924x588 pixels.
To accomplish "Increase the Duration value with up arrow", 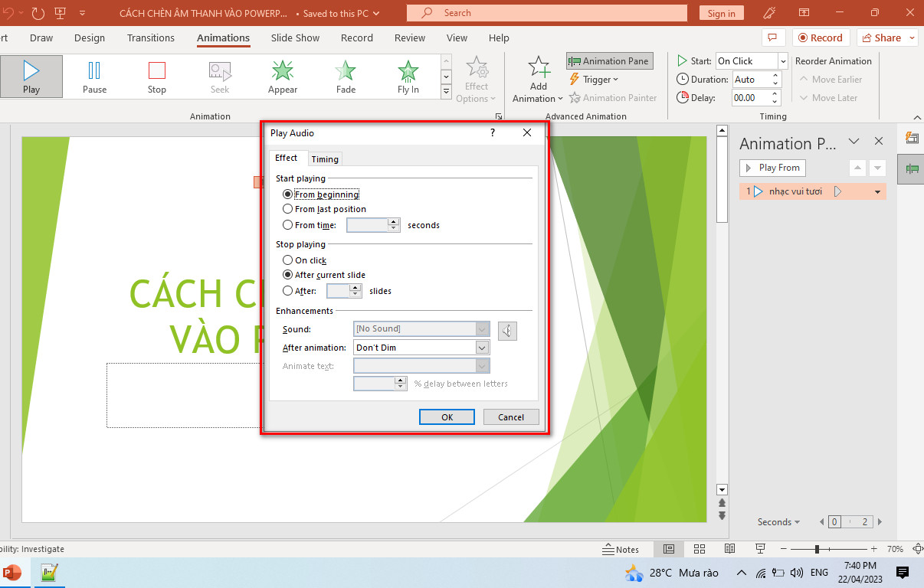I will (775, 76).
